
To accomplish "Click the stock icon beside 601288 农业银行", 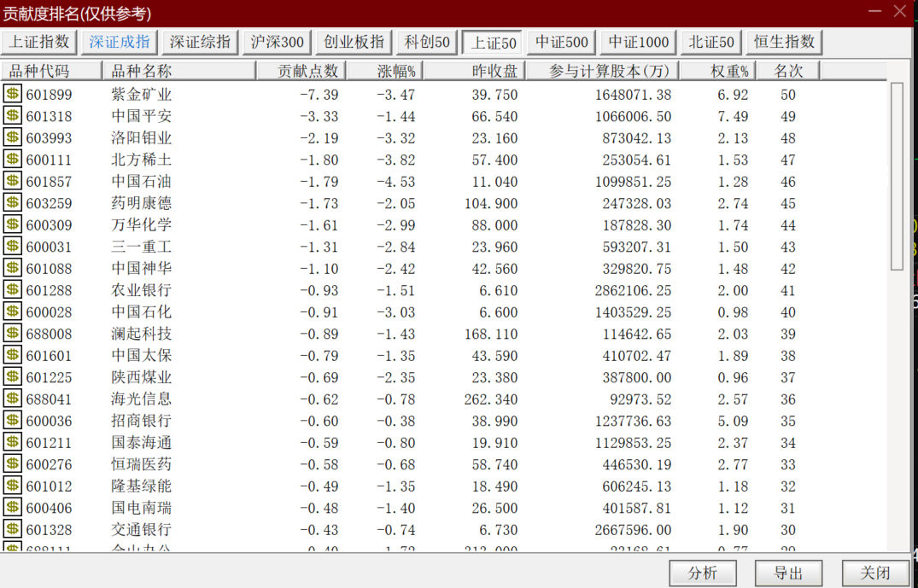I will point(12,289).
